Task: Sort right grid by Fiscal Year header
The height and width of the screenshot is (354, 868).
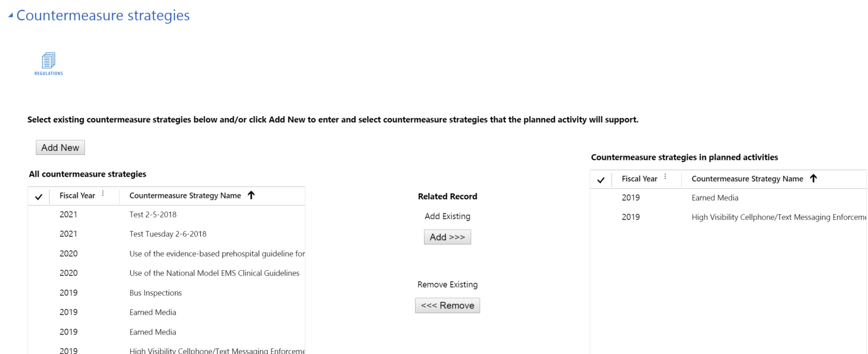Action: [639, 179]
